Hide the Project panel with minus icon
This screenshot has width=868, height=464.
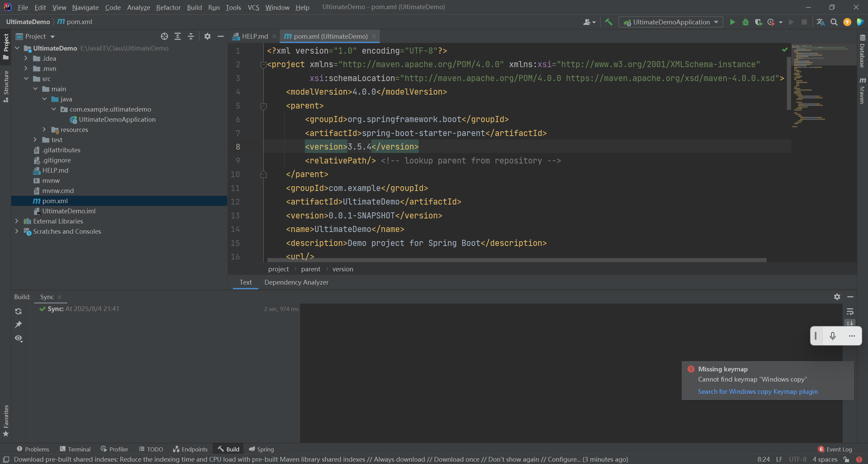click(221, 36)
